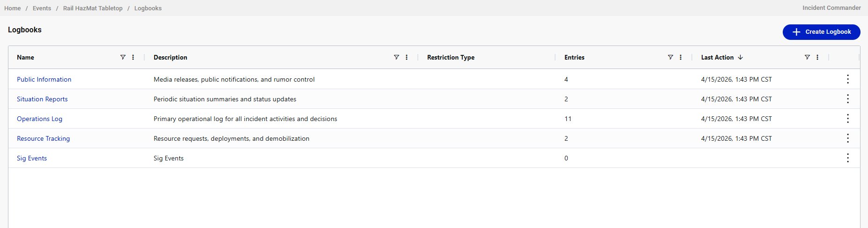Open the Operations Log logbook
The width and height of the screenshot is (868, 228).
point(39,119)
